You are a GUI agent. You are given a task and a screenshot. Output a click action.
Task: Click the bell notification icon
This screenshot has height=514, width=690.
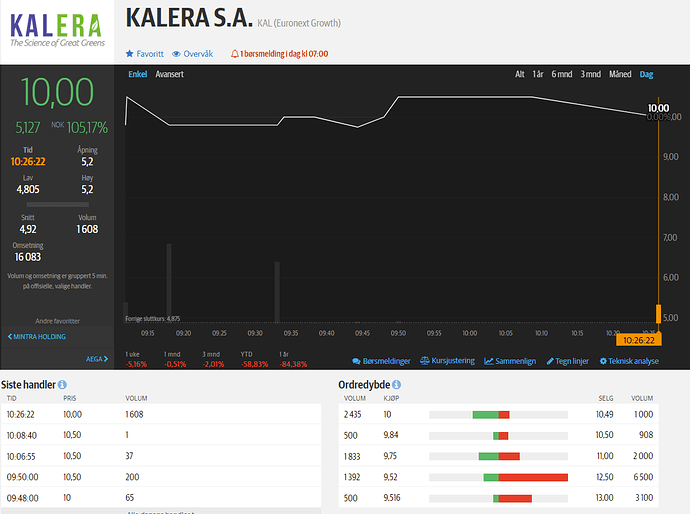coord(235,54)
